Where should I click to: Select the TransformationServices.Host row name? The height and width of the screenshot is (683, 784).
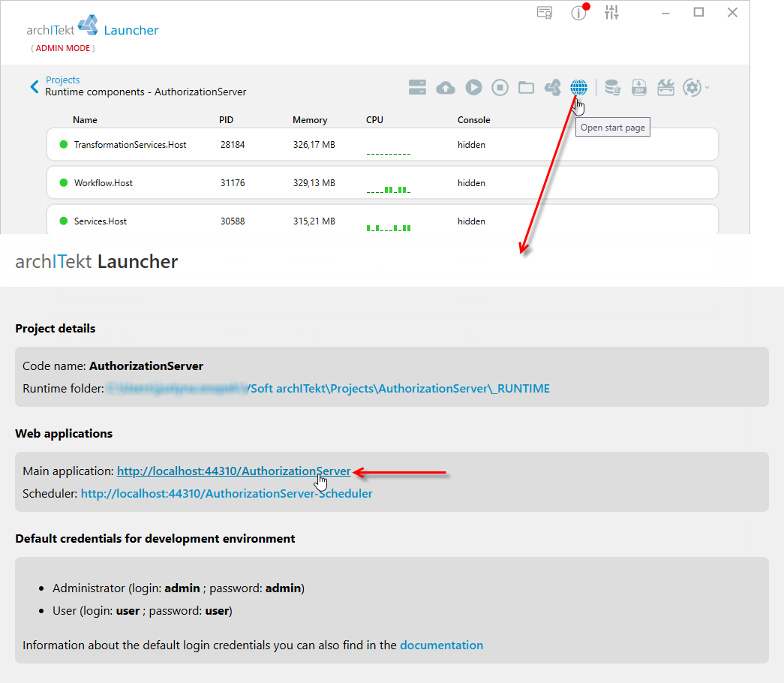coord(130,145)
